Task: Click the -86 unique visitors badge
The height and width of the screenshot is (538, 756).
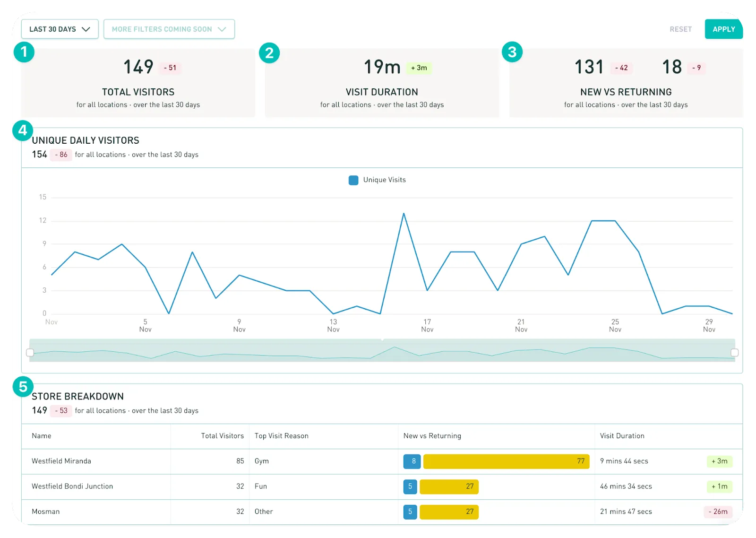Action: point(61,155)
